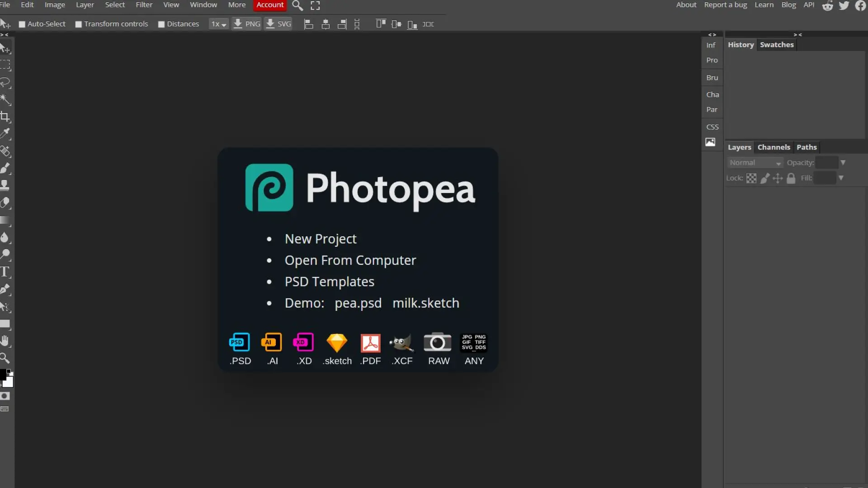The image size is (868, 488).
Task: Click the foreground color swatch
Action: pos(3,375)
